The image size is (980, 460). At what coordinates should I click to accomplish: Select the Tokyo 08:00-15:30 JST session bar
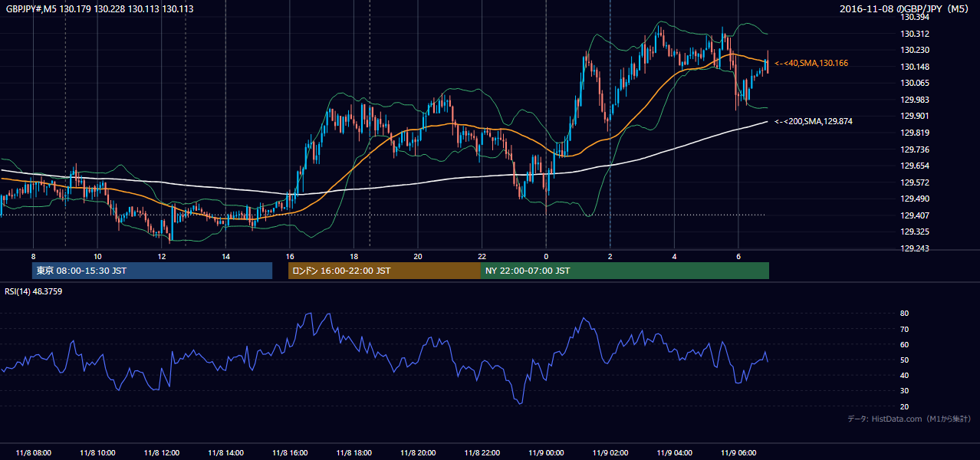point(152,271)
